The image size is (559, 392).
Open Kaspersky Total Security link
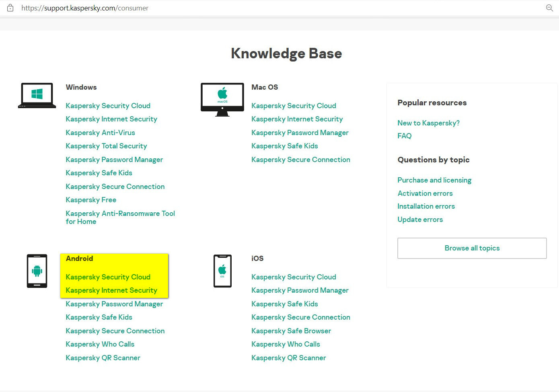pyautogui.click(x=107, y=146)
